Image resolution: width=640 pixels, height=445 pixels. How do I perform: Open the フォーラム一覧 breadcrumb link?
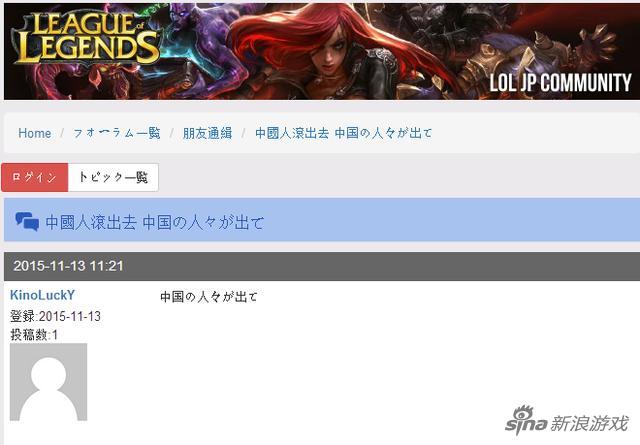point(117,133)
